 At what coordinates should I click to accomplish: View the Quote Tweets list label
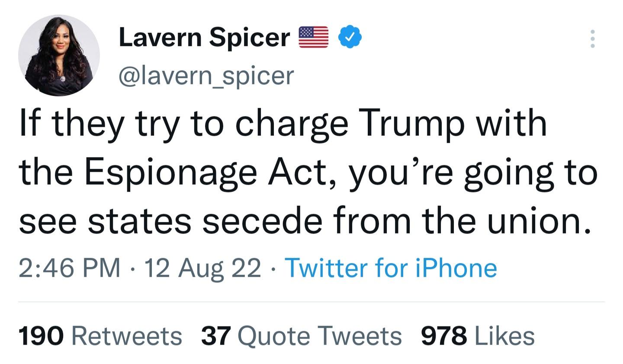coord(320,336)
